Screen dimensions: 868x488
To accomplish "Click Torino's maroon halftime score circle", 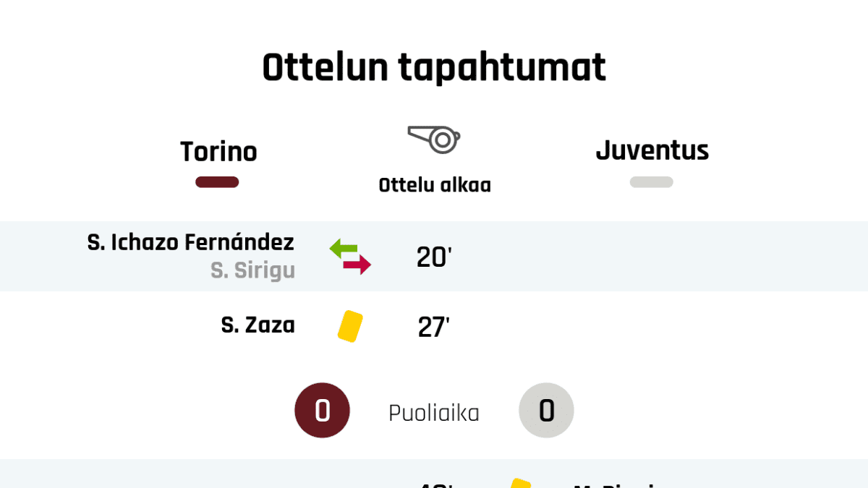I will tap(322, 411).
